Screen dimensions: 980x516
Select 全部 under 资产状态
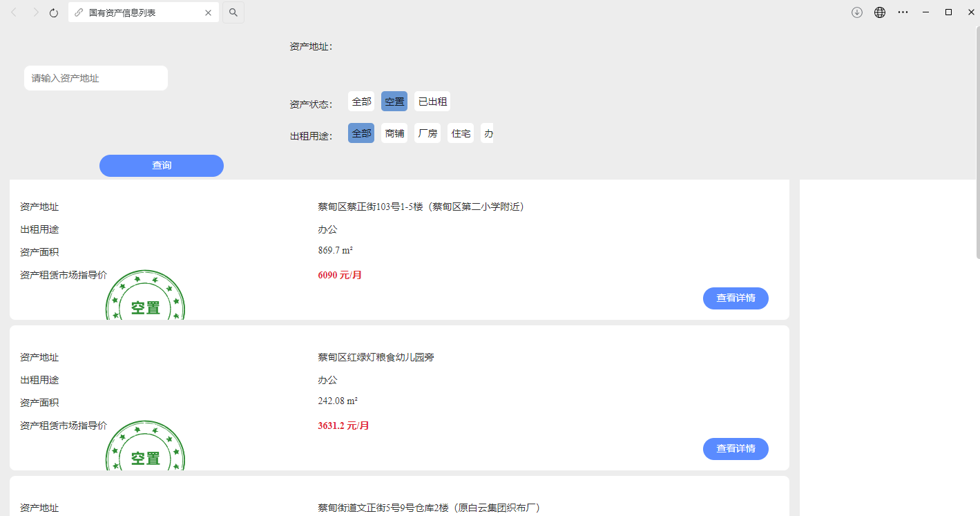click(x=361, y=102)
